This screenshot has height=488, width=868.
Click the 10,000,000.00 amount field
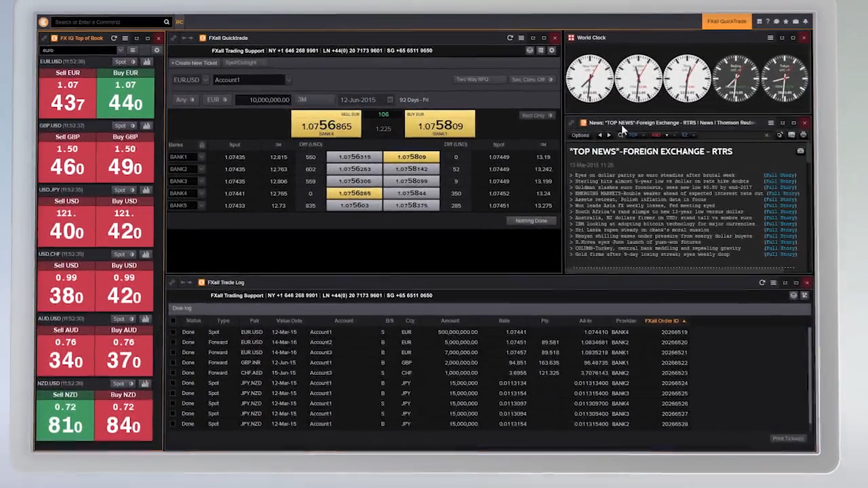pos(264,100)
